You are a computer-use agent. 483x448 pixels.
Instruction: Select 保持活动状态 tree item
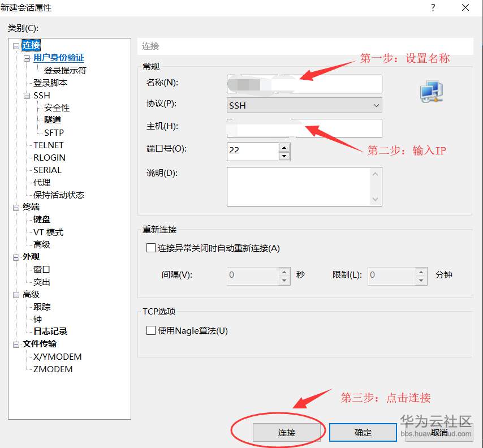point(58,195)
